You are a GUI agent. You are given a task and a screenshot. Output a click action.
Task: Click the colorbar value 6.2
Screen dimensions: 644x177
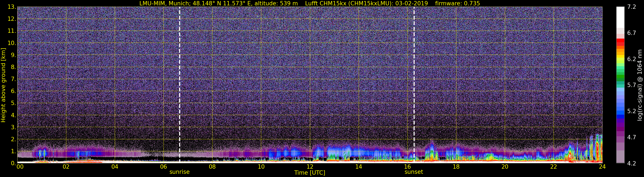(x=632, y=59)
